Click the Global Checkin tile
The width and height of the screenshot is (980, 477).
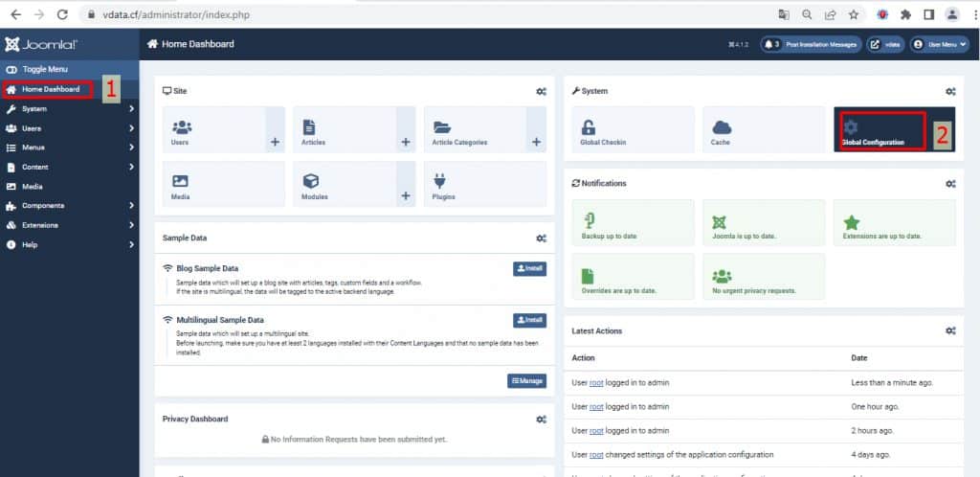click(x=634, y=129)
